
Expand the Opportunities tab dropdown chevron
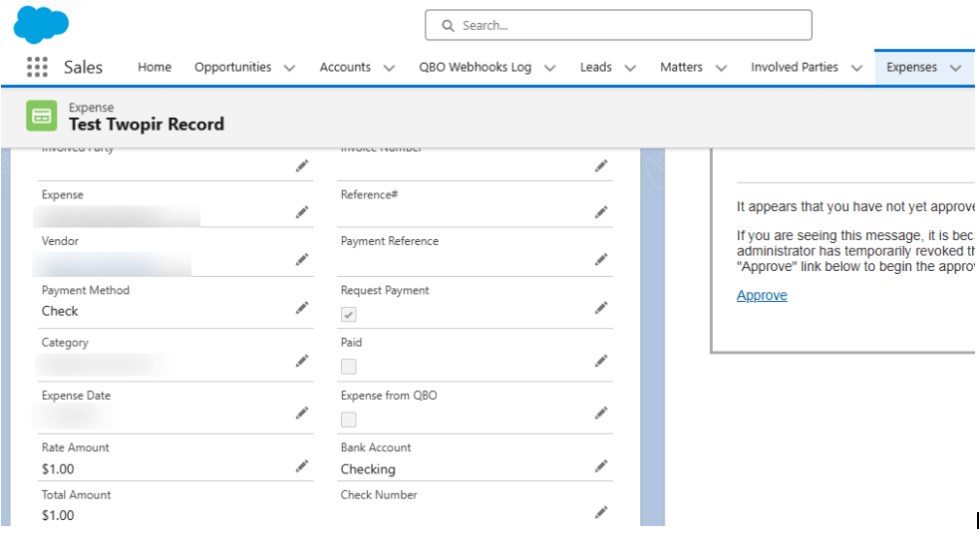tap(289, 68)
